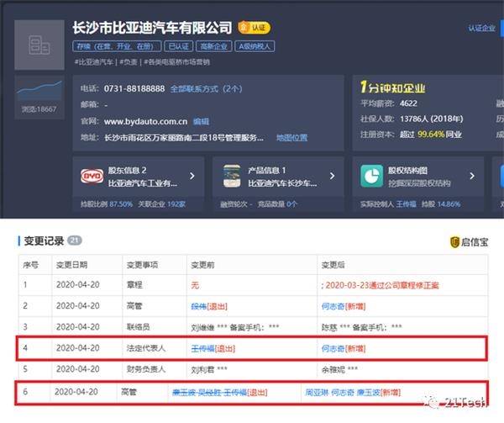Open website www.bydauto.com.cn

[x=145, y=122]
